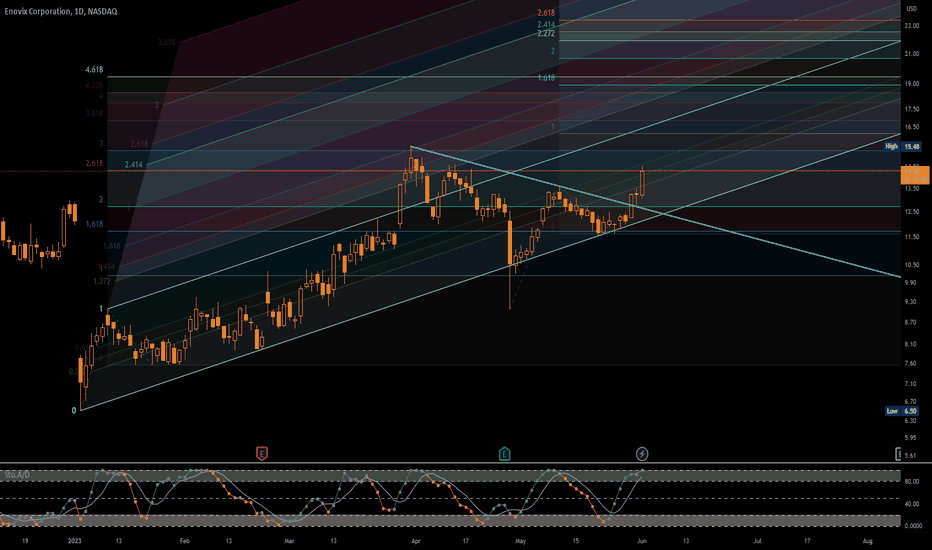Click the top 2.272 Fibonacci label
Viewport: 932px width, 550px height.
pyautogui.click(x=546, y=33)
